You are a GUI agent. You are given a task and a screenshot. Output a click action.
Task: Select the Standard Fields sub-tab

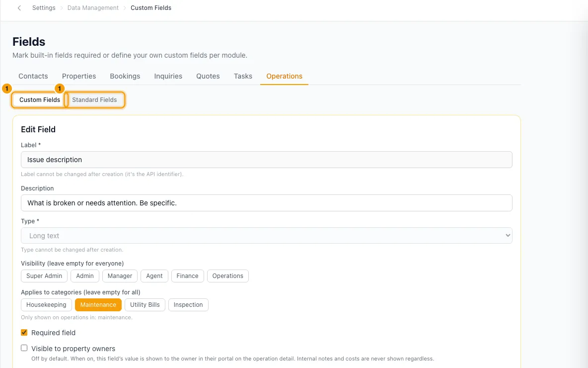click(94, 100)
